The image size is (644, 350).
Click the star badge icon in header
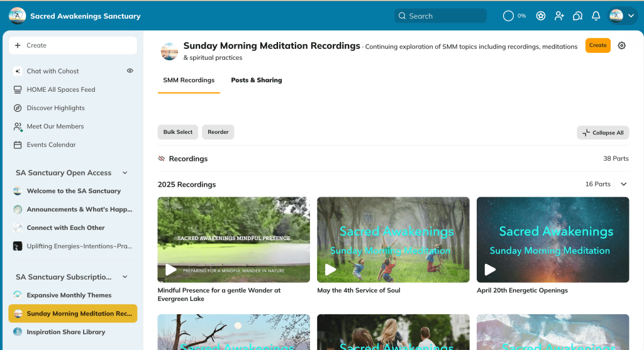[x=541, y=16]
